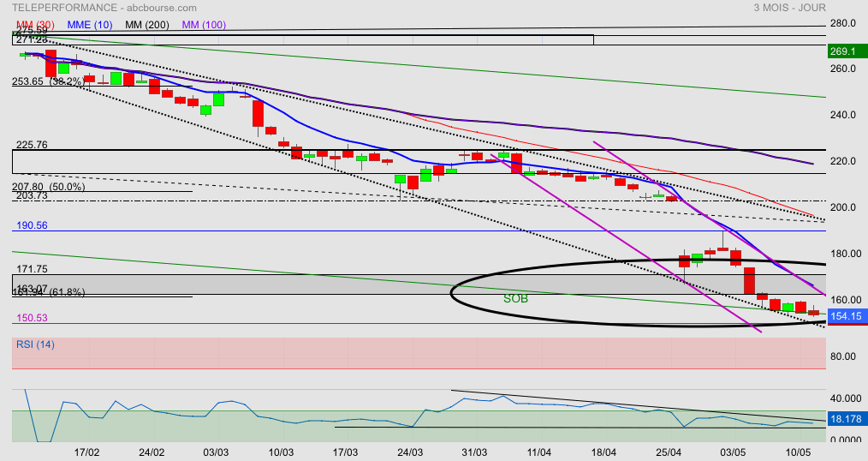Click the 24/02 date axis label
This screenshot has width=868, height=461.
click(x=152, y=452)
